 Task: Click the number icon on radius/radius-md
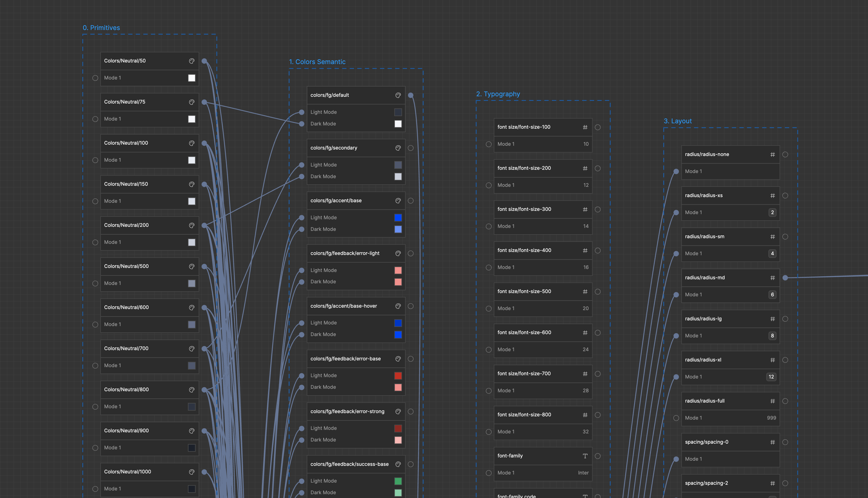(x=773, y=278)
